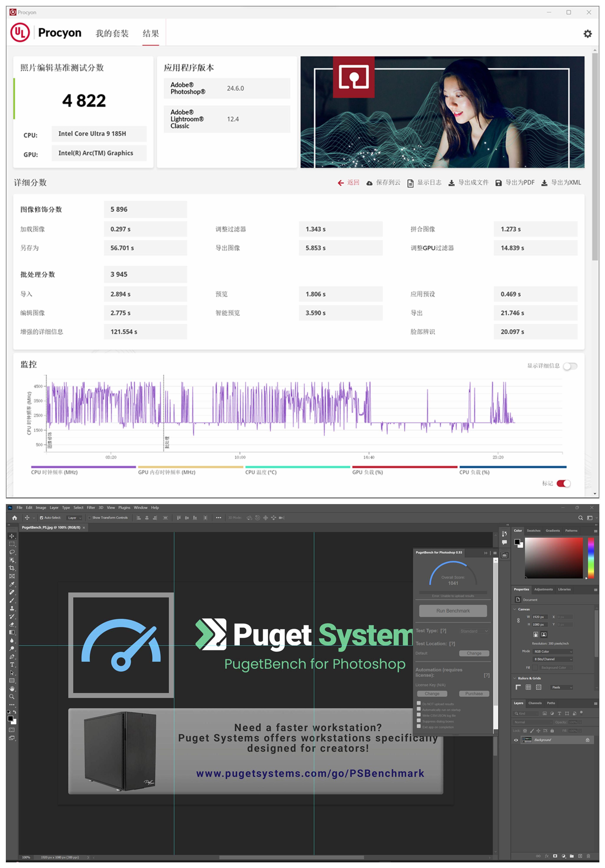Toggle the 显示详细信息 switch in monitoring
605x868 pixels.
pyautogui.click(x=570, y=366)
